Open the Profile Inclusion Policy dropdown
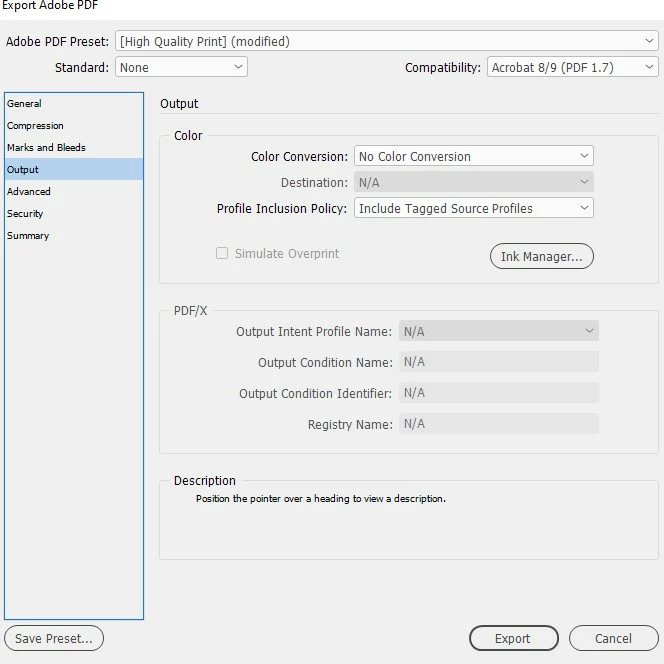Viewport: 664px width, 664px height. coord(473,208)
